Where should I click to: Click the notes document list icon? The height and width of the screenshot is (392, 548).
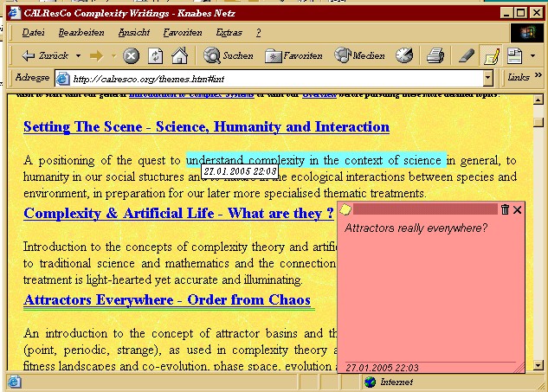click(514, 56)
